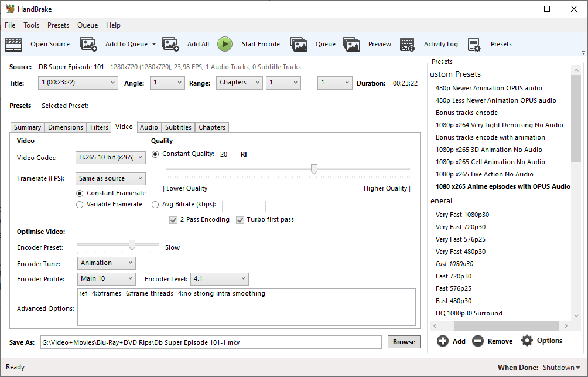Open the Title dropdown

(78, 83)
